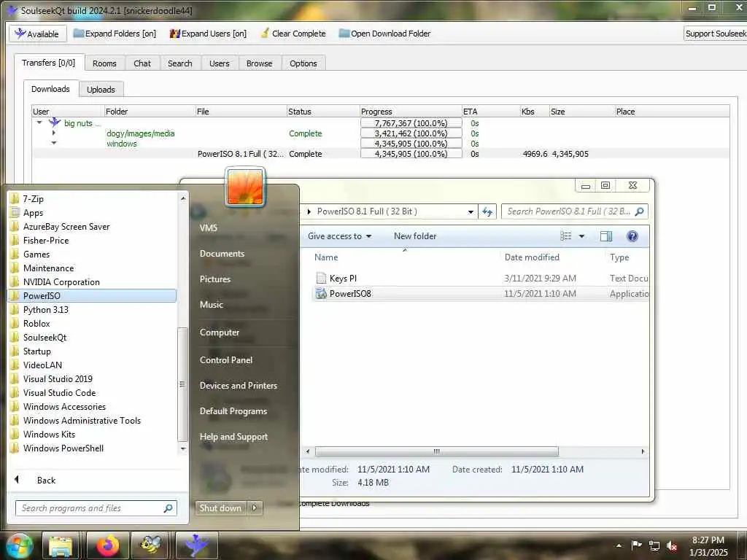Open Devices and Printers
Screen dimensions: 747x560
239,385
